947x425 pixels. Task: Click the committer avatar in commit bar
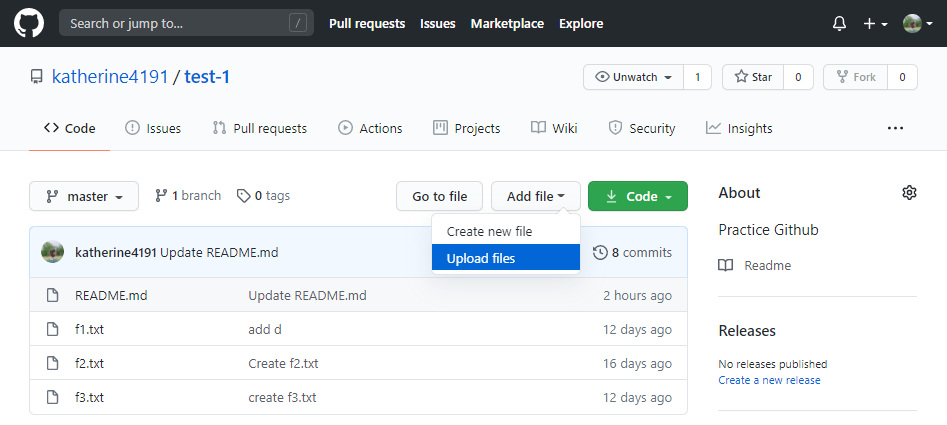pos(53,252)
